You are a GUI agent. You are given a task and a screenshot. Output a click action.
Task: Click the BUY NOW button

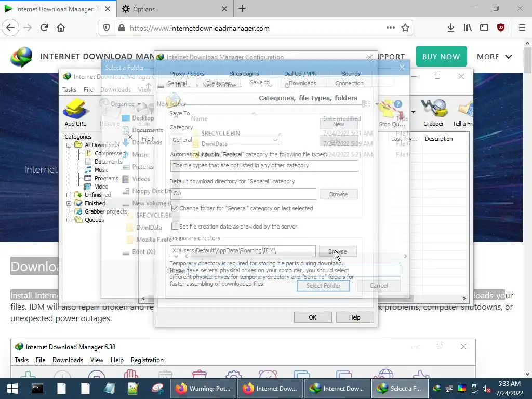pos(441,56)
